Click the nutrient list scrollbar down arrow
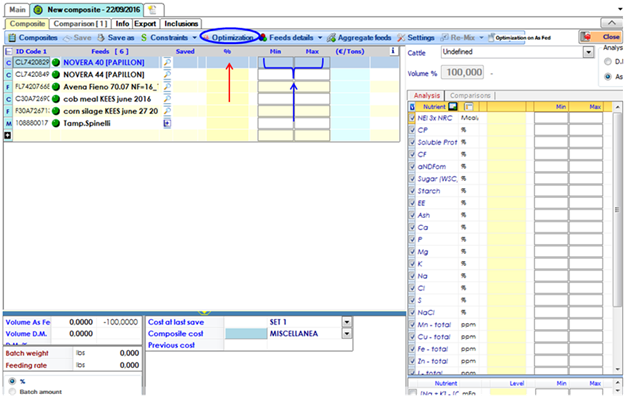Screen dimensions: 625x397 click(x=617, y=369)
